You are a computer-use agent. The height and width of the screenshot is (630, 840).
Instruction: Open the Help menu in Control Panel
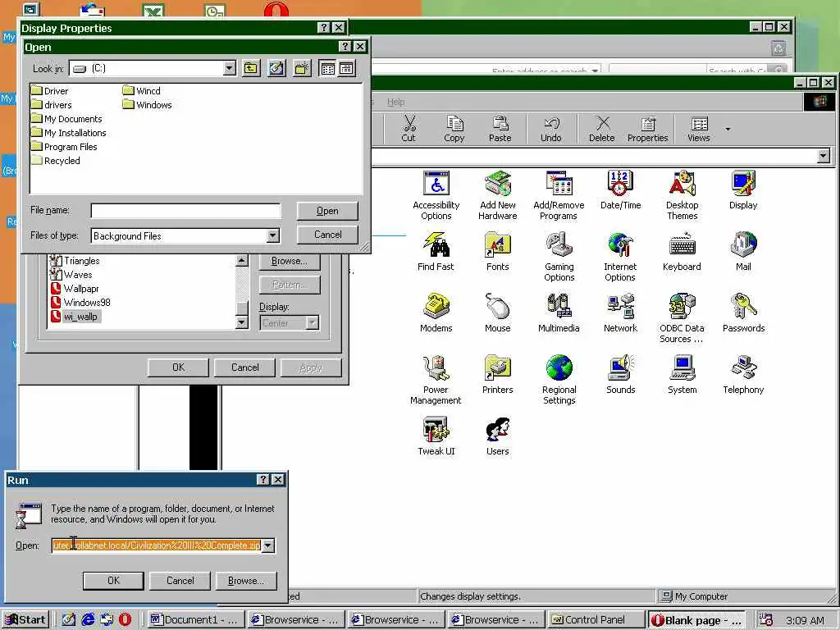coord(396,102)
